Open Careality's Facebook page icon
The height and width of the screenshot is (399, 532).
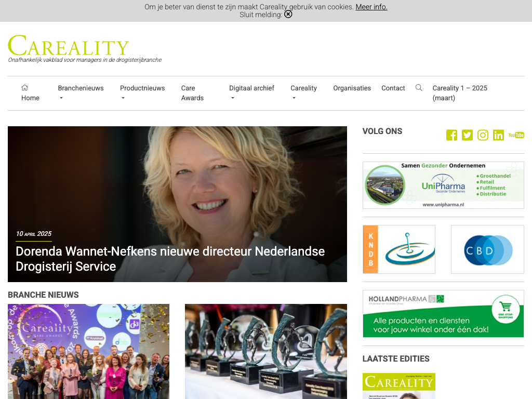[451, 135]
